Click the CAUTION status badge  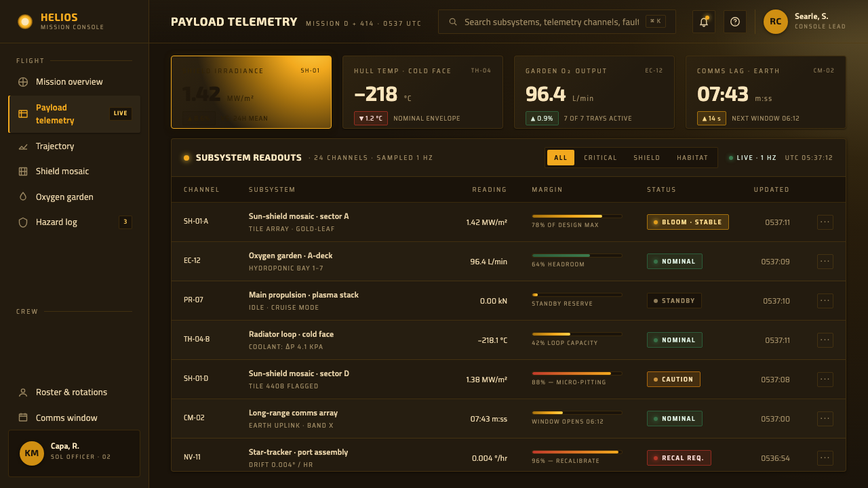[673, 380]
